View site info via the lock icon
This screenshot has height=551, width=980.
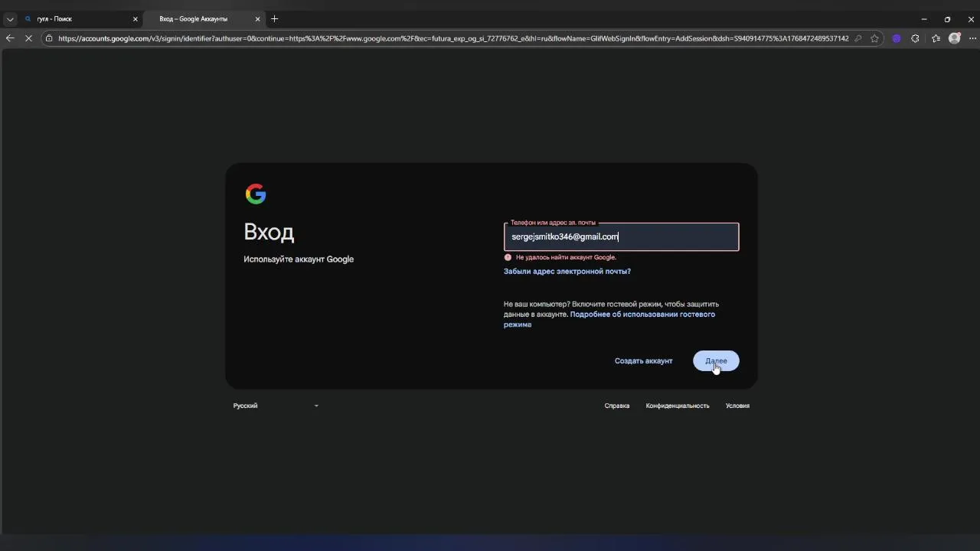point(49,38)
